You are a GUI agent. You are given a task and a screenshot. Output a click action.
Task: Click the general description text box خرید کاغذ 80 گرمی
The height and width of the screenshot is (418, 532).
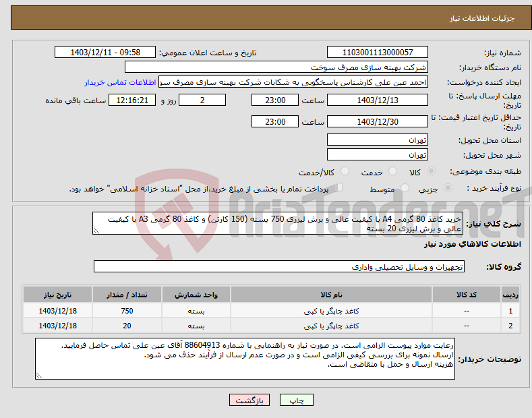(x=278, y=224)
